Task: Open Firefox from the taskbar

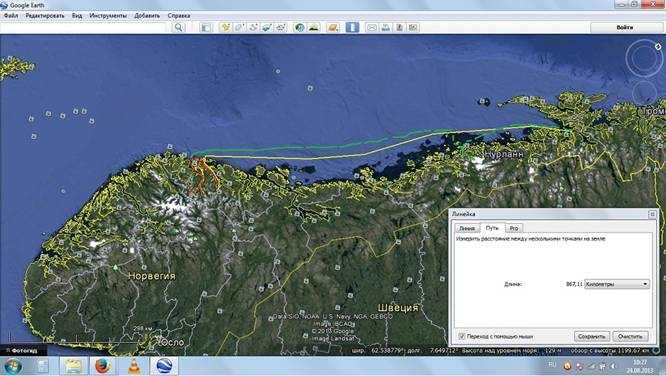Action: (103, 366)
